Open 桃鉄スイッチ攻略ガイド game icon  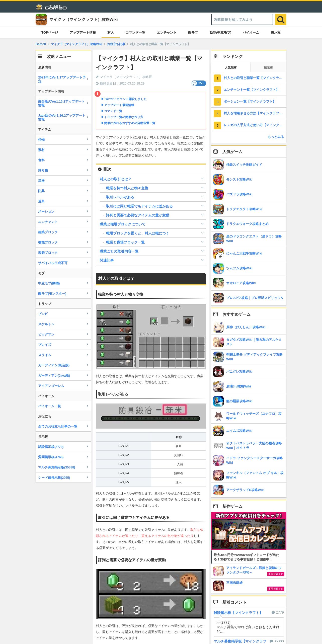[x=218, y=165]
